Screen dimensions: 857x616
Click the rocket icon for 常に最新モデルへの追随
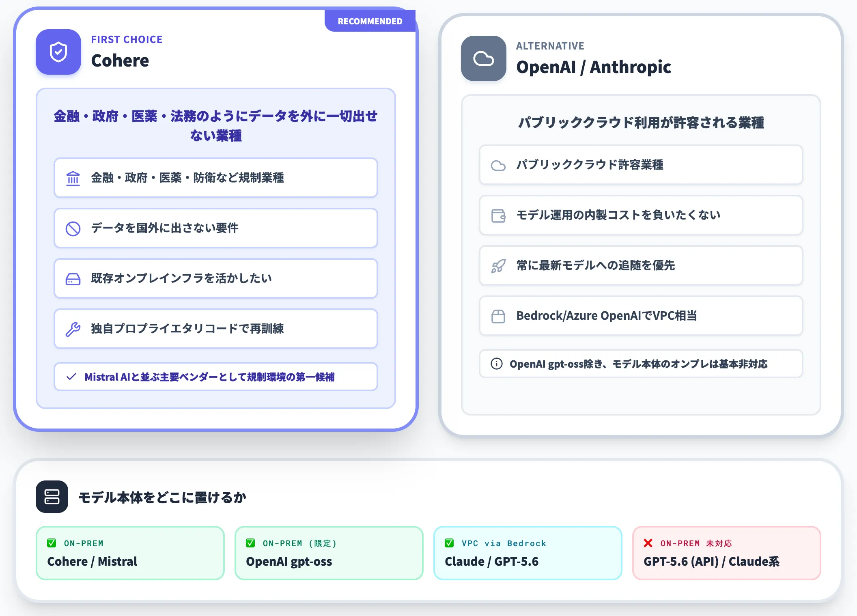click(498, 266)
